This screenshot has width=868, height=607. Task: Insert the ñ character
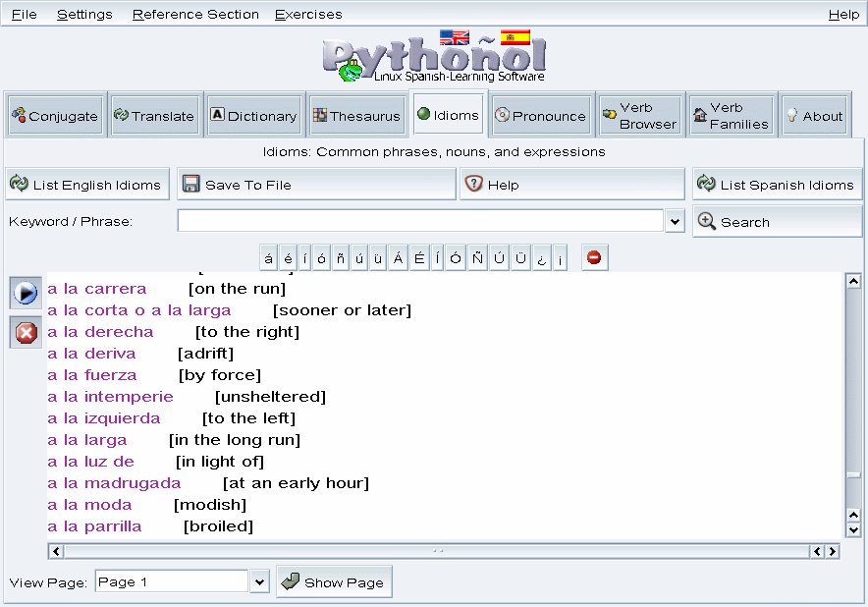click(x=340, y=259)
